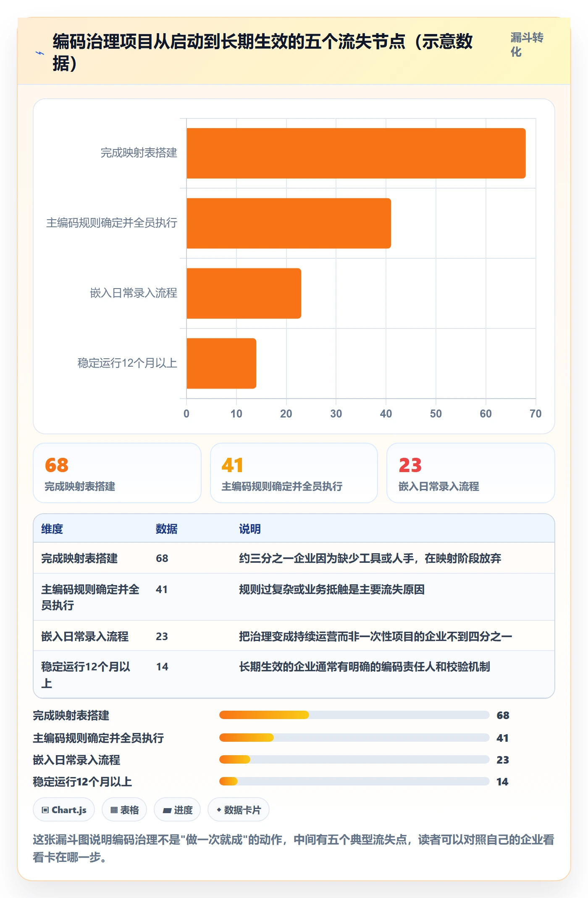Click the 主编码规则确定并全员执行 chart bar
The image size is (588, 898).
289,223
